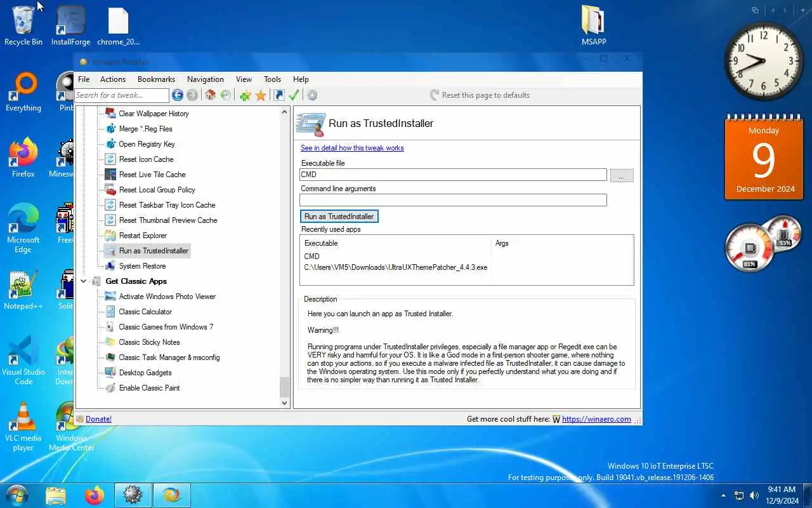Click the Desktop Gadgets tree icon
The image size is (812, 508).
tap(110, 373)
